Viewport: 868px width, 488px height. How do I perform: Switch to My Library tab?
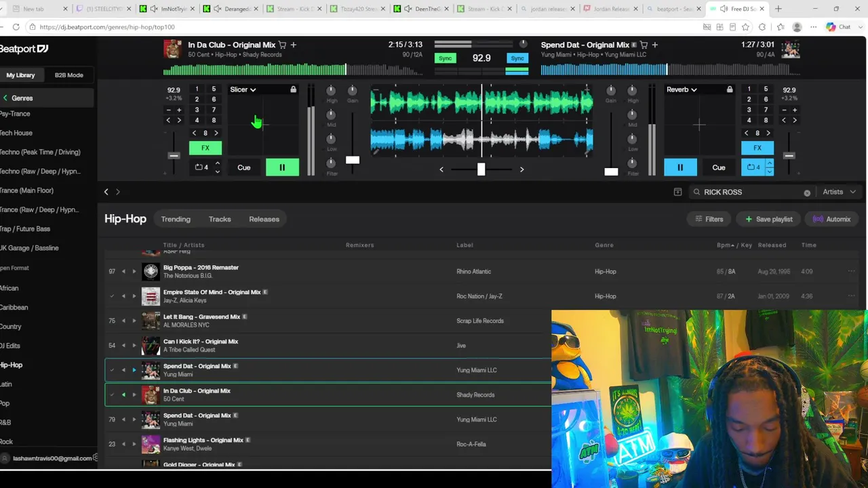point(20,75)
